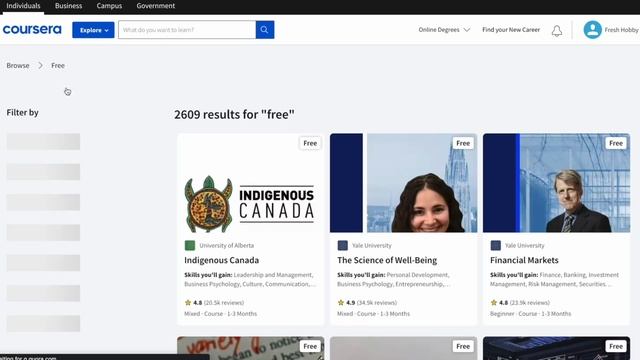Click the '2609 results for "free"' heading
Image resolution: width=640 pixels, height=360 pixels.
point(234,114)
